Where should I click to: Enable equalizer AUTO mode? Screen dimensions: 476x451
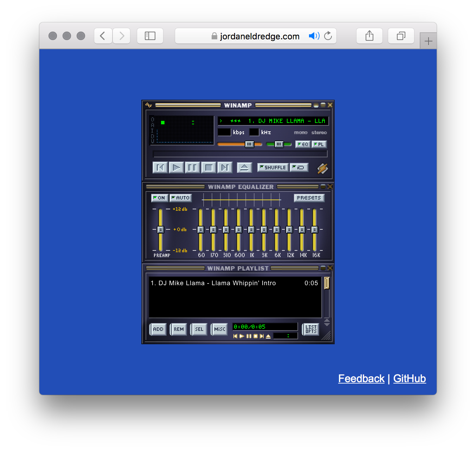pyautogui.click(x=180, y=198)
